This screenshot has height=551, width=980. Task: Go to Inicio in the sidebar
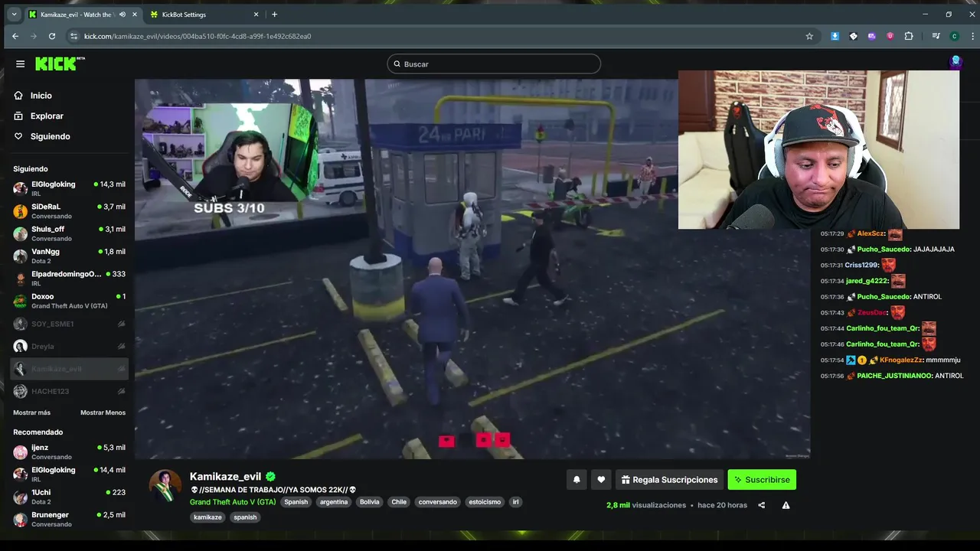click(x=41, y=96)
